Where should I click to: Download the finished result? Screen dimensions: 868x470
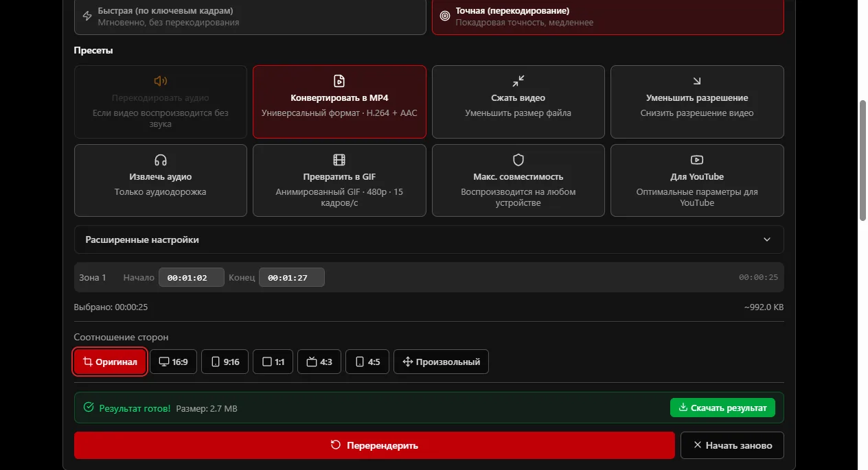click(722, 408)
